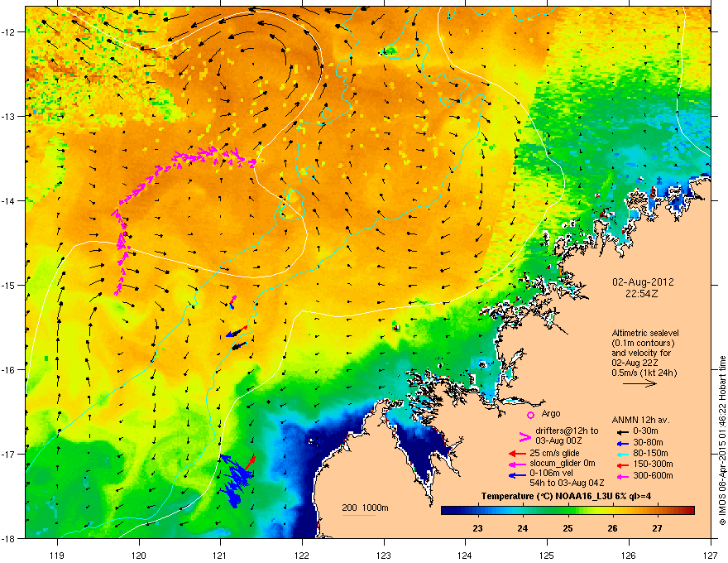Click the red glider arrow near 17°S
Viewport: 728px width, 563px height.
(x=250, y=463)
